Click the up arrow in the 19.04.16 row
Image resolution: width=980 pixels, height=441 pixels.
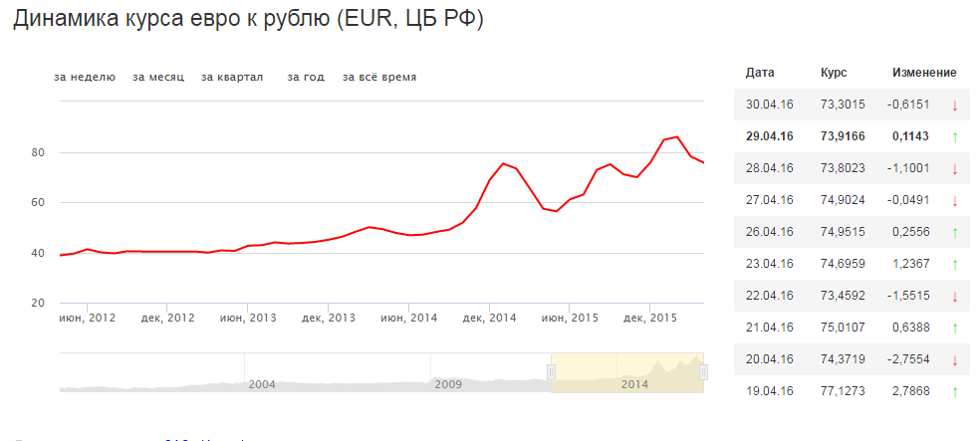(x=953, y=391)
